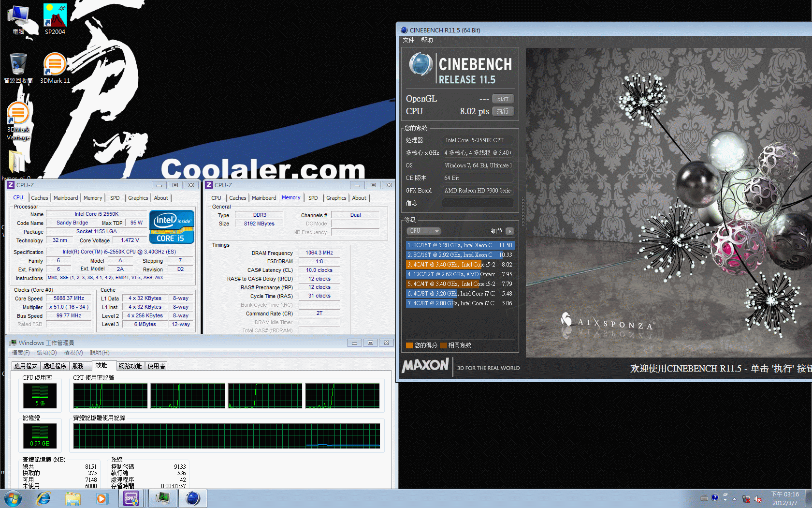Image resolution: width=812 pixels, height=508 pixels.
Task: Switch to Cinebench taskbar button
Action: (x=193, y=498)
